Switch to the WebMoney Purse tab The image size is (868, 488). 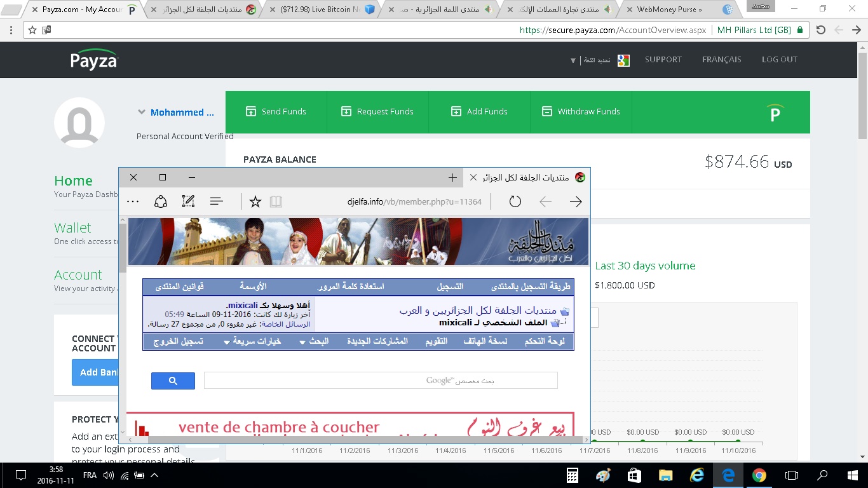coord(669,10)
